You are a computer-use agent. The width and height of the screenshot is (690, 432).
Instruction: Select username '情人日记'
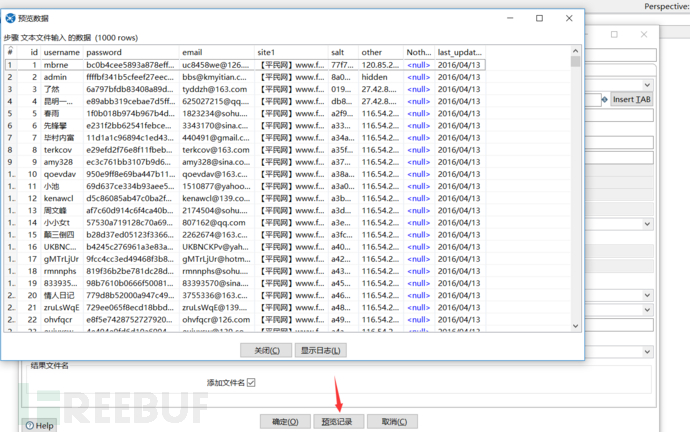(x=59, y=296)
